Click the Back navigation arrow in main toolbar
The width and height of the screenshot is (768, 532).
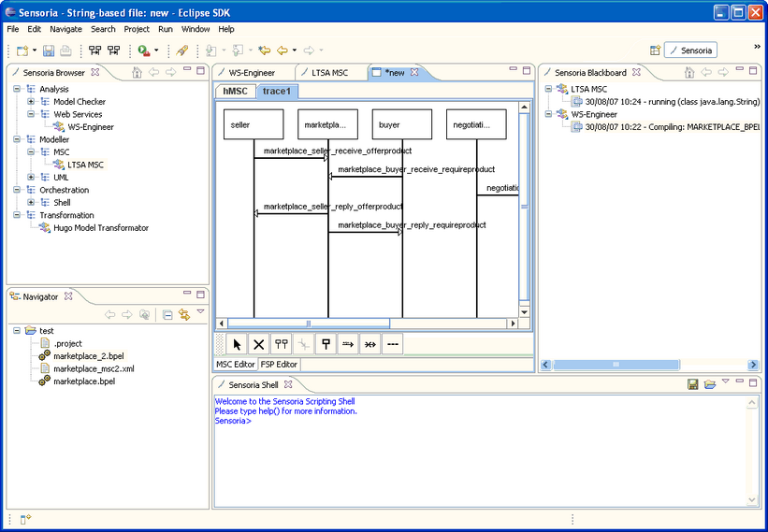(283, 50)
